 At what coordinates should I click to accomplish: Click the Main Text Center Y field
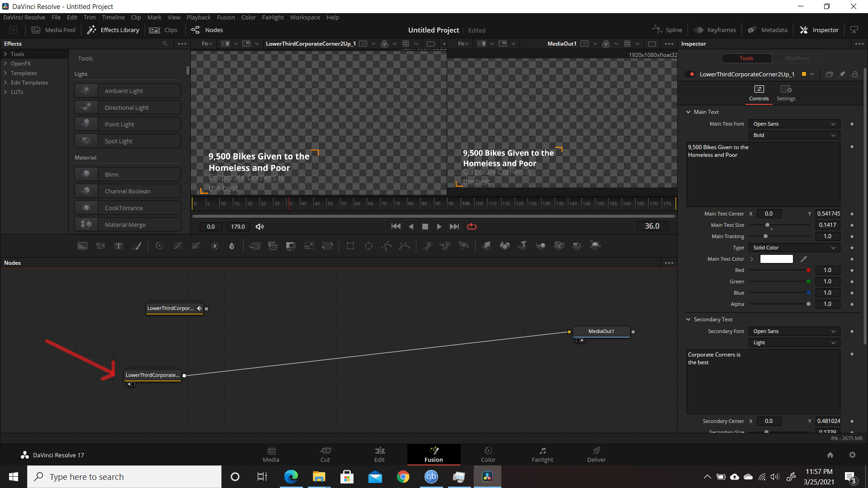(x=828, y=214)
